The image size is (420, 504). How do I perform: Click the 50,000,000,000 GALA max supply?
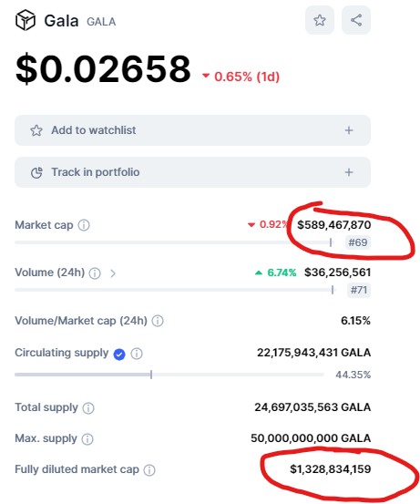(311, 438)
